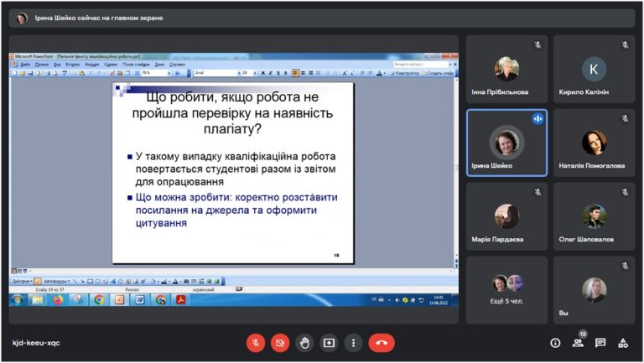The image size is (644, 363).
Task: Open Автофигуры dropdown
Action: tap(57, 282)
